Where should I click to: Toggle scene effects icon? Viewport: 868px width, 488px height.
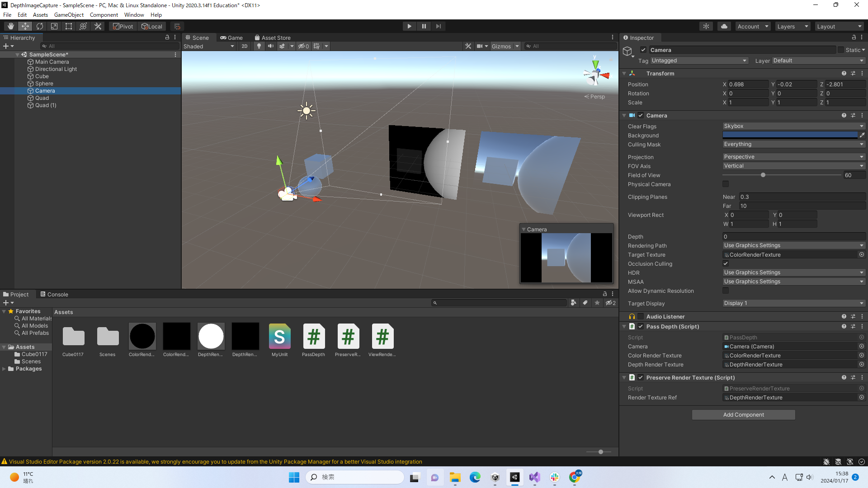coord(282,46)
